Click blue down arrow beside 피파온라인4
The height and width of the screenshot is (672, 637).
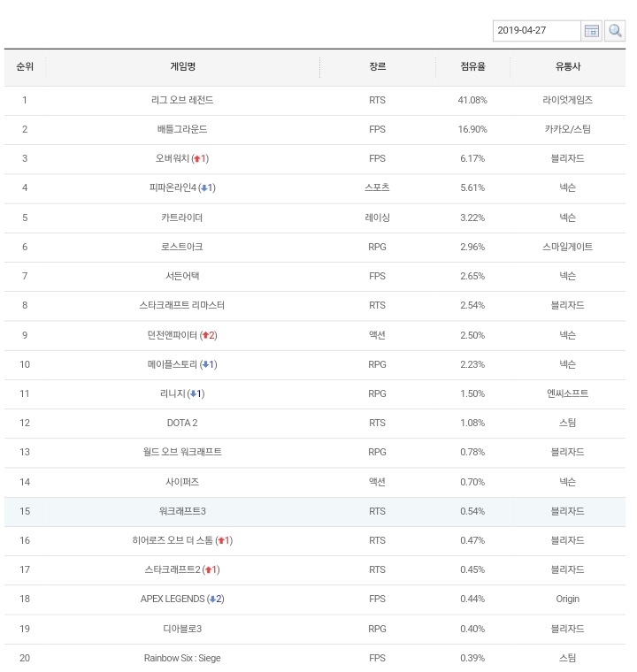coord(204,188)
